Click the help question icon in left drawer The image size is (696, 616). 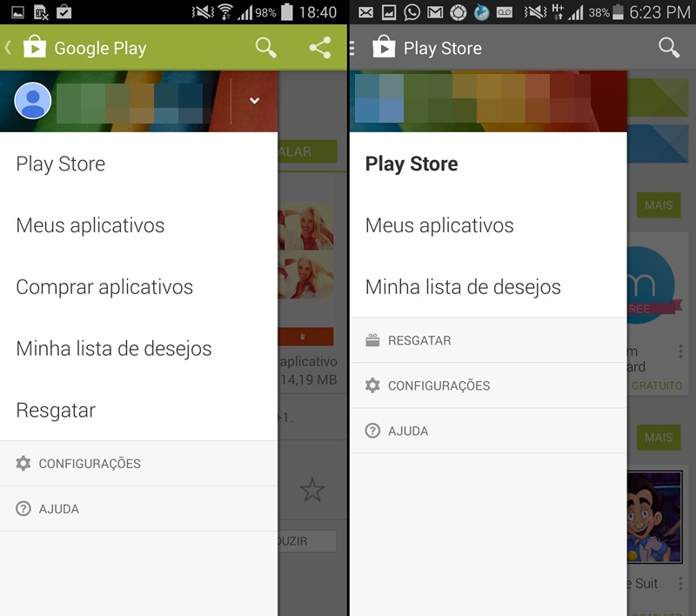coord(23,509)
